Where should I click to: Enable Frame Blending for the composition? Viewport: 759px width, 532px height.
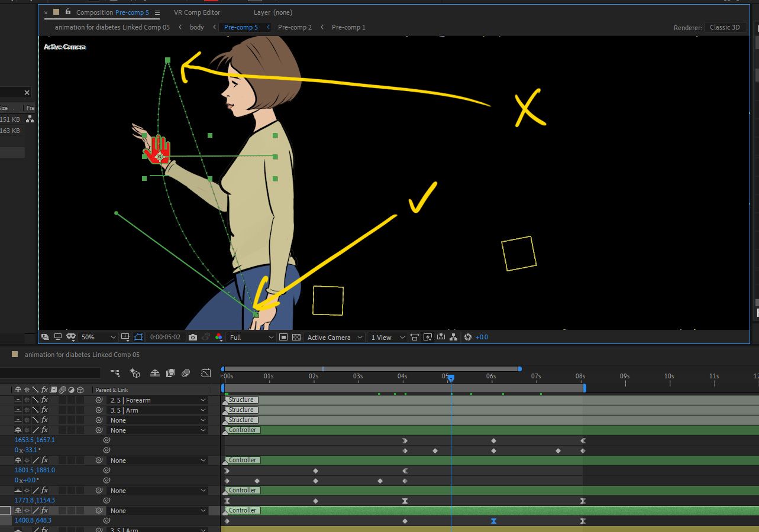[171, 373]
